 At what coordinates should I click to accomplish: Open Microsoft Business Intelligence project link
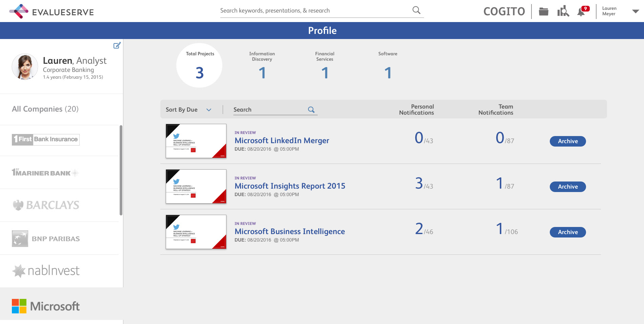(x=290, y=231)
